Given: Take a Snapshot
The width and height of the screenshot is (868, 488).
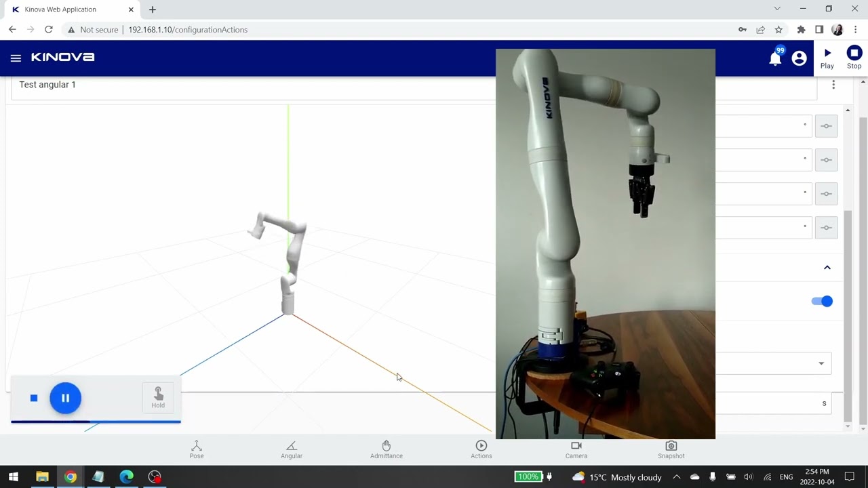Looking at the screenshot, I should (671, 449).
